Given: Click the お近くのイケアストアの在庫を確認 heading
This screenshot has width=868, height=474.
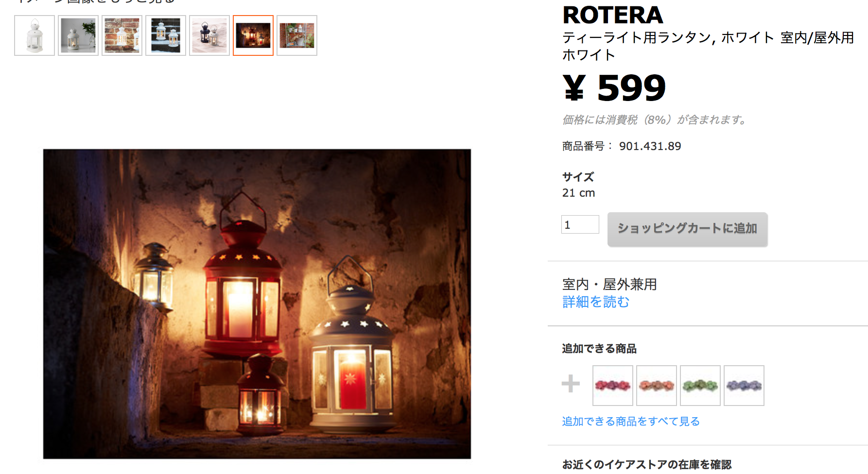Looking at the screenshot, I should 647,465.
